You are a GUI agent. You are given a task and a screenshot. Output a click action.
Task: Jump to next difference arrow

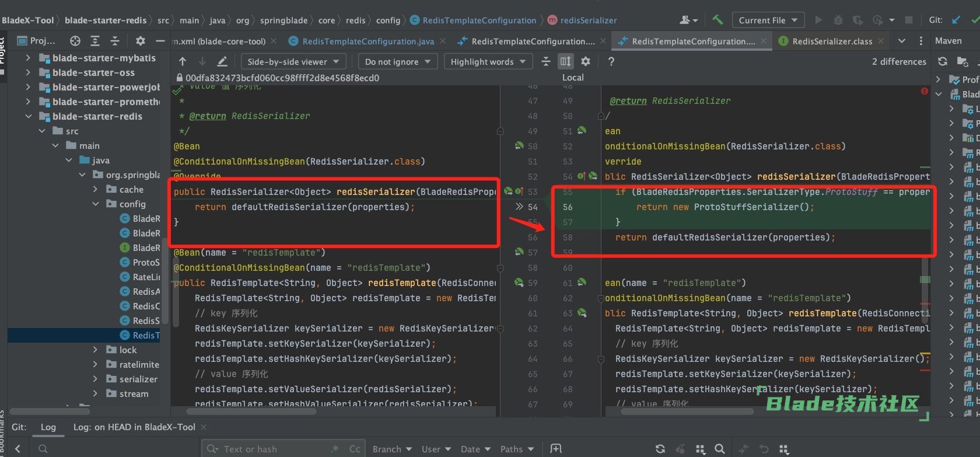tap(202, 61)
